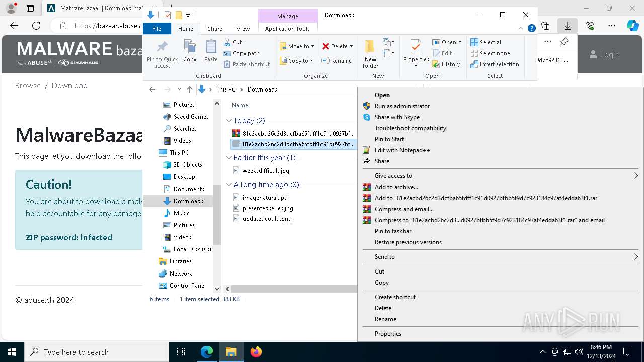Click the Paste ribbon icon
Image resolution: width=644 pixels, height=362 pixels.
pyautogui.click(x=211, y=51)
